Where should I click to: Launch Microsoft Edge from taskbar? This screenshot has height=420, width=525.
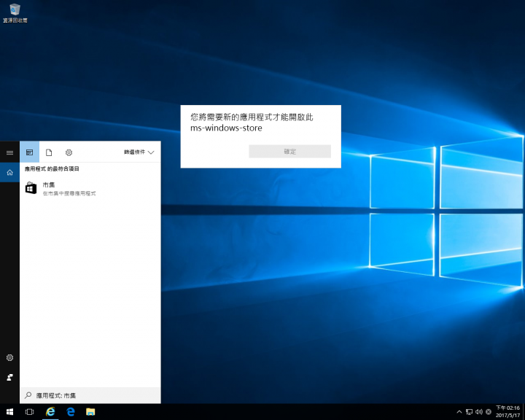click(70, 412)
